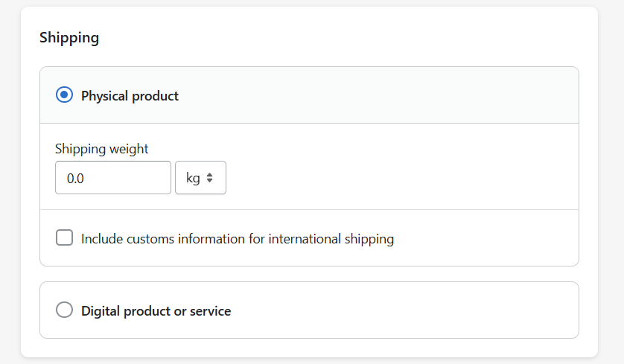Click the kg text in the unit selector
624x364 pixels.
pyautogui.click(x=193, y=178)
